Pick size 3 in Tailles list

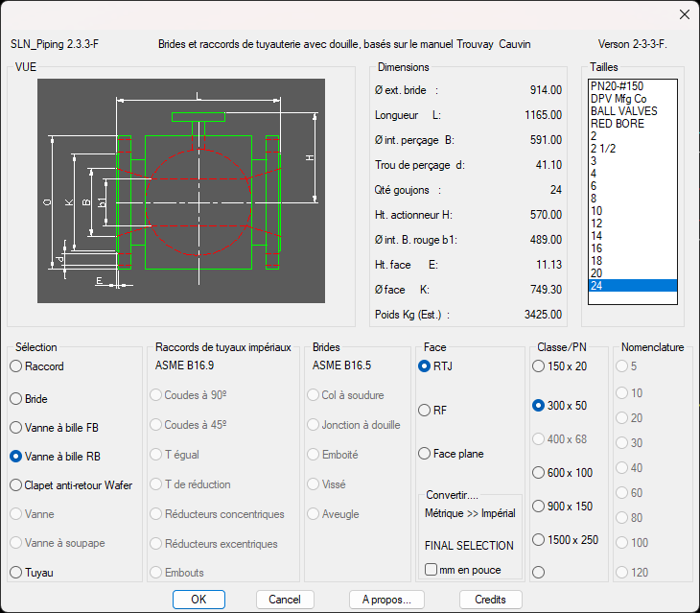633,161
